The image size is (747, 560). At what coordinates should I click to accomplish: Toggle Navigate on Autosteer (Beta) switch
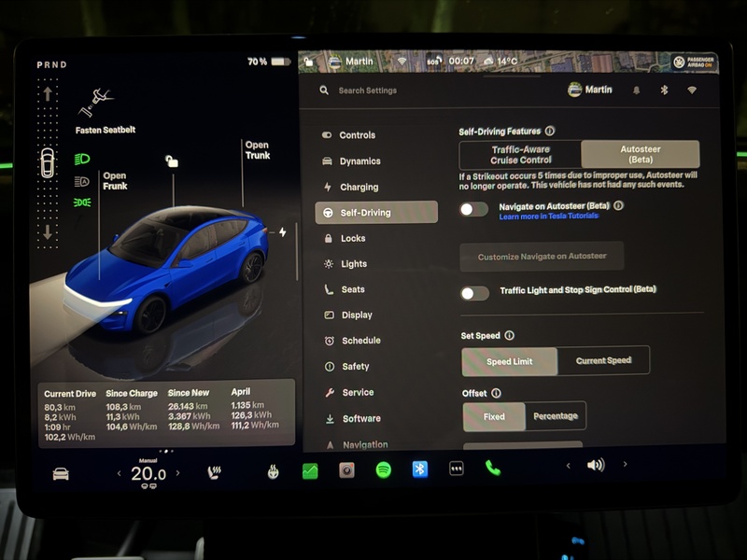point(473,209)
